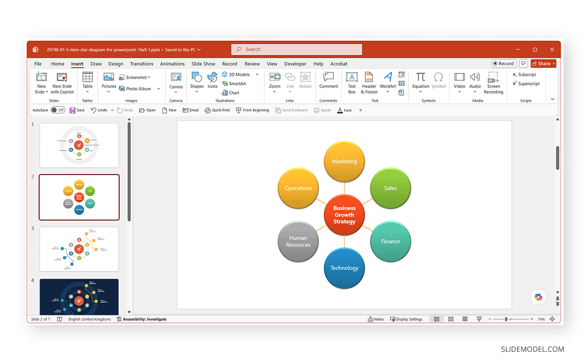Apply Superscript formatting

click(526, 84)
